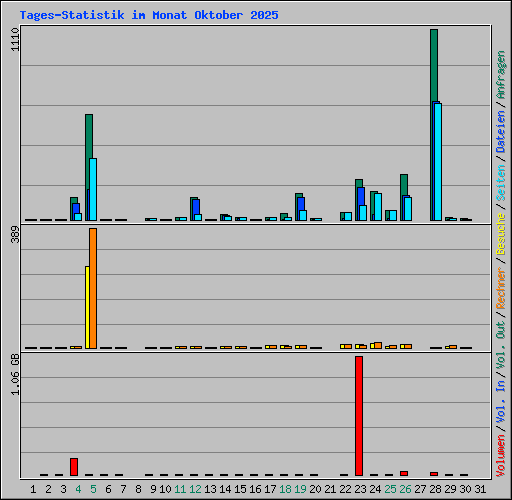Click the 1110 maximum value axis label

[x=15, y=39]
